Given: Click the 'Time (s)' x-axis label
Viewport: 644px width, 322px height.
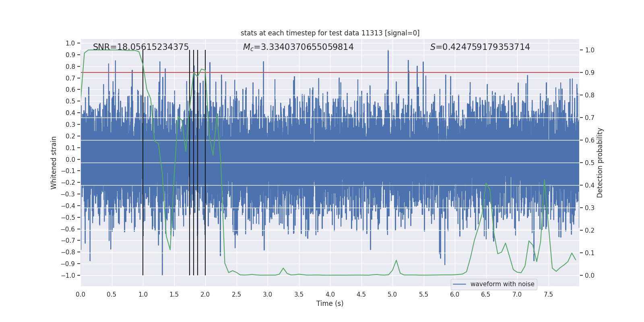Looking at the screenshot, I should tap(330, 303).
